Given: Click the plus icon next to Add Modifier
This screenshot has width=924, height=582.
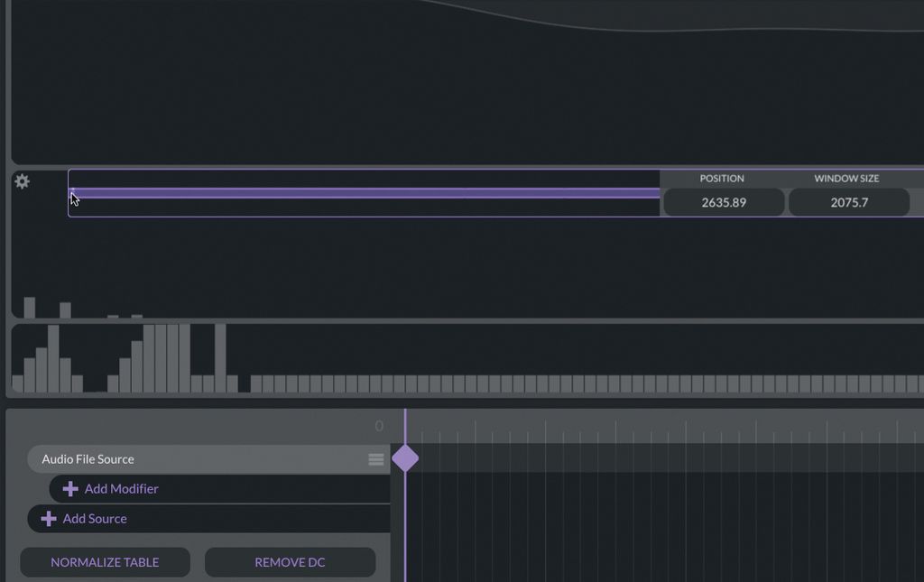Looking at the screenshot, I should [69, 488].
